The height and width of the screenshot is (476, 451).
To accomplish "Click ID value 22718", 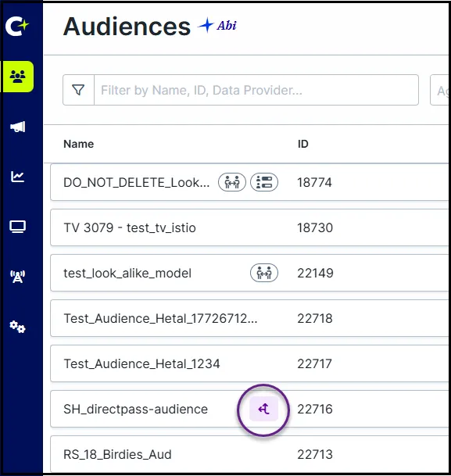I will [x=315, y=318].
